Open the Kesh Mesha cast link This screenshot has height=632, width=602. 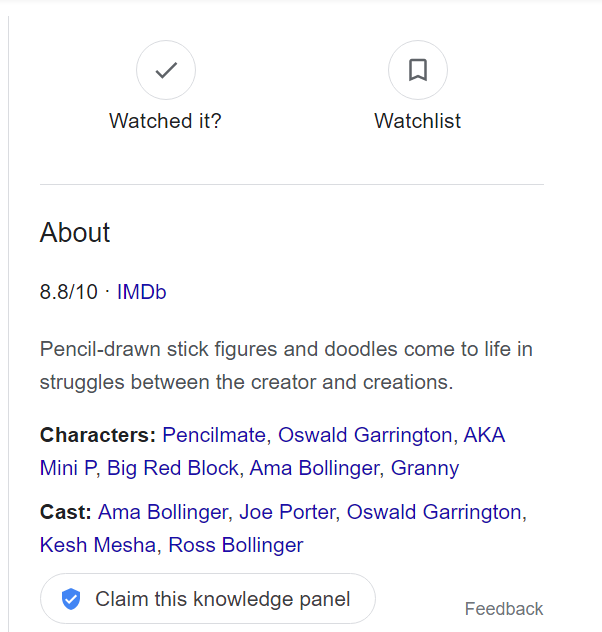98,545
